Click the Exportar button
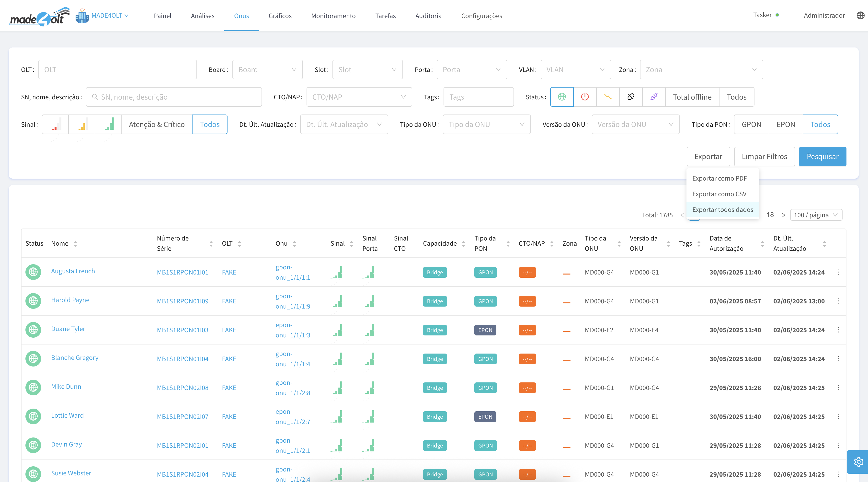Viewport: 868px width, 482px height. coord(708,156)
